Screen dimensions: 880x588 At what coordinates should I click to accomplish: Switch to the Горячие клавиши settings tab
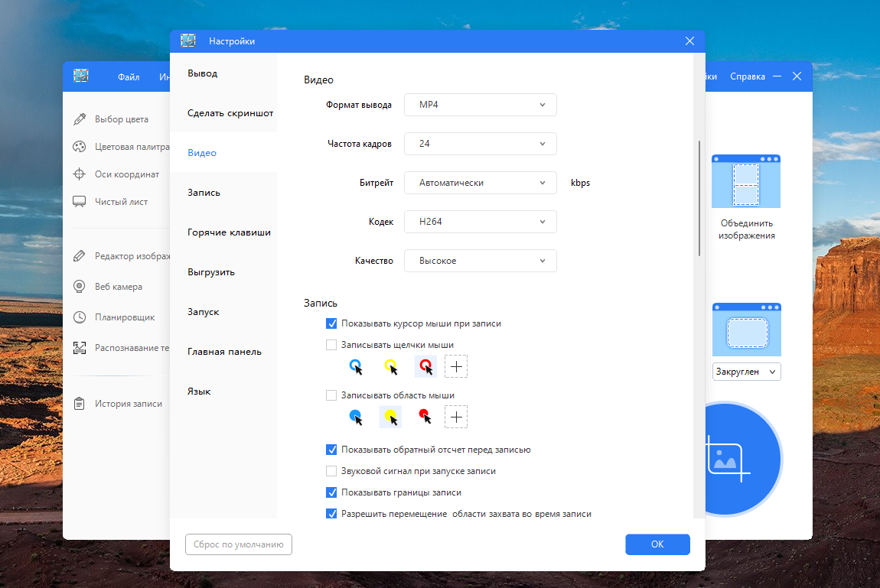pyautogui.click(x=229, y=232)
